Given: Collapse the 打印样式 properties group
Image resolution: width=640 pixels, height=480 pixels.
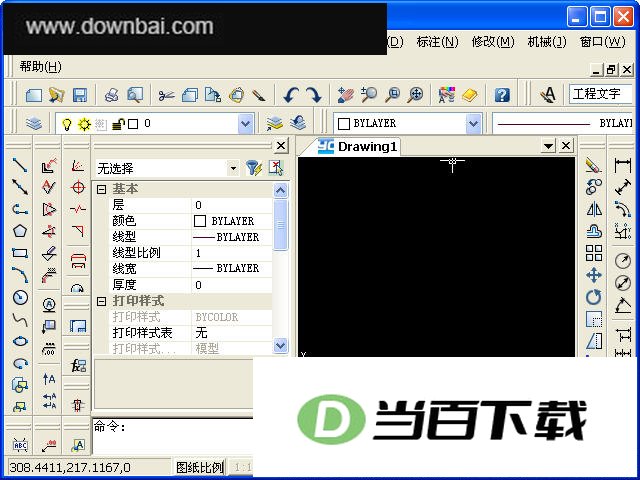Looking at the screenshot, I should 101,301.
